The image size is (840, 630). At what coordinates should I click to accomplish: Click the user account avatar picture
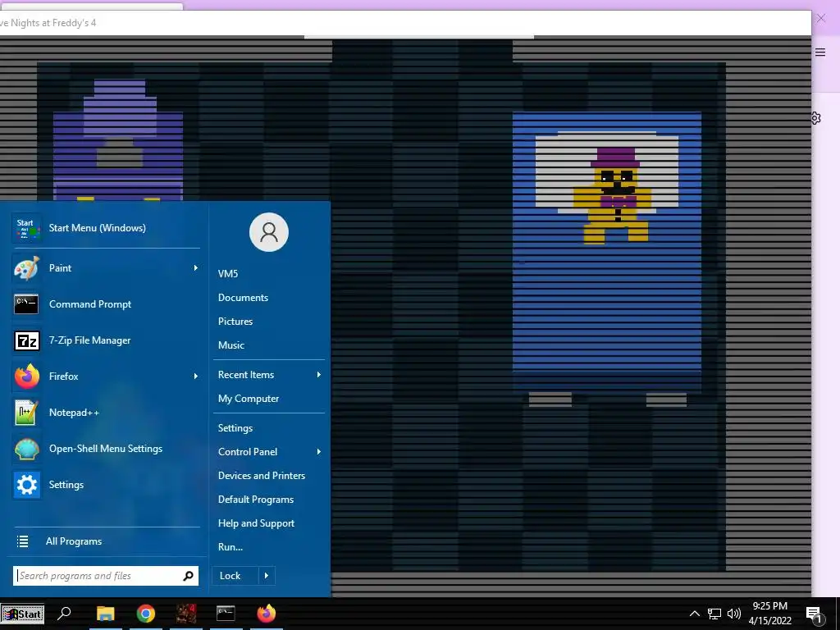[269, 232]
